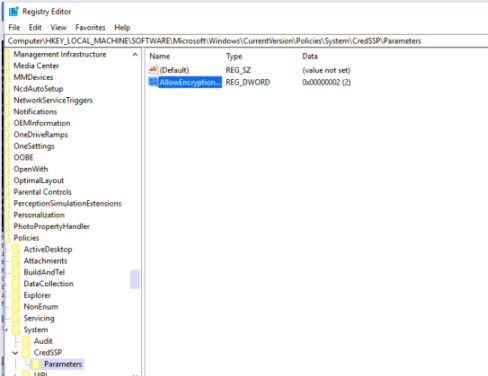Viewport: 488px width, 376px height.
Task: Open the Favorites menu
Action: (90, 27)
